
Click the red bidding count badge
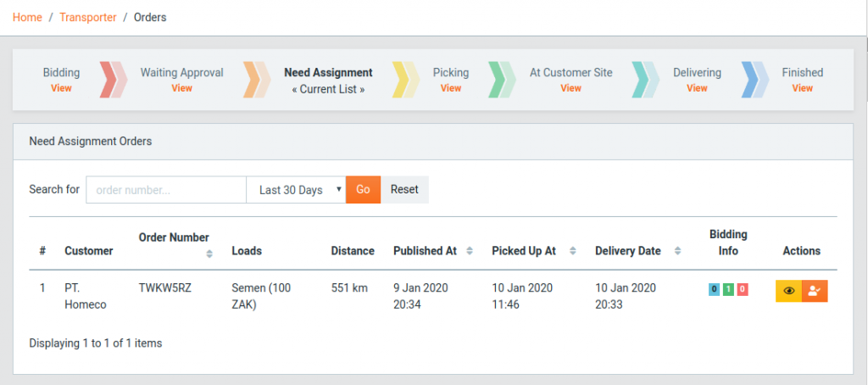[x=743, y=289]
